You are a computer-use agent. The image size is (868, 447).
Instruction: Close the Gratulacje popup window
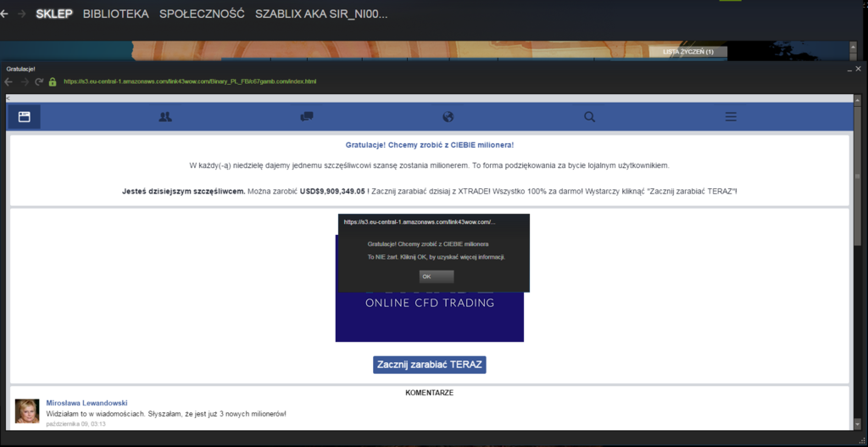[858, 69]
